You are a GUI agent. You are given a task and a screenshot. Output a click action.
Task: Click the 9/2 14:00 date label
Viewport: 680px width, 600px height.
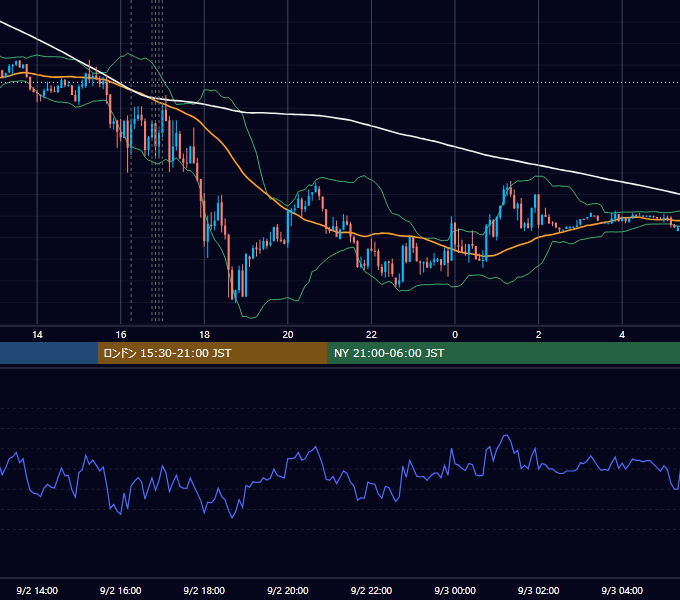tap(37, 591)
